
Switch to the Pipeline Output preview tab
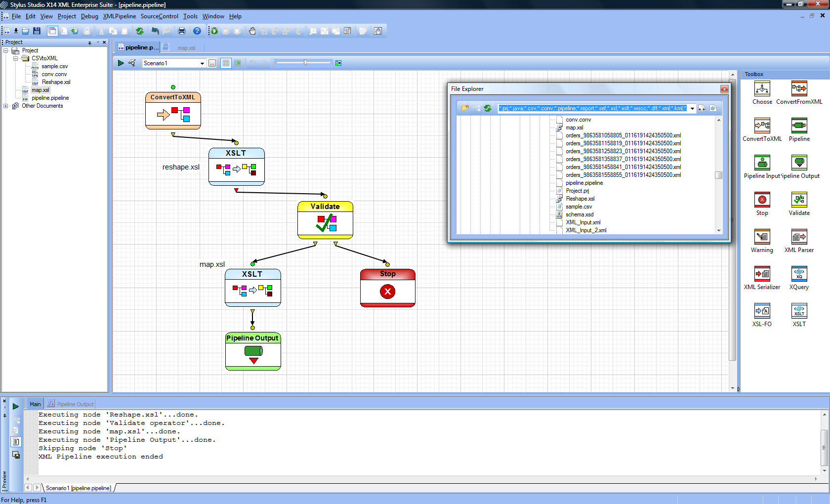pyautogui.click(x=75, y=404)
